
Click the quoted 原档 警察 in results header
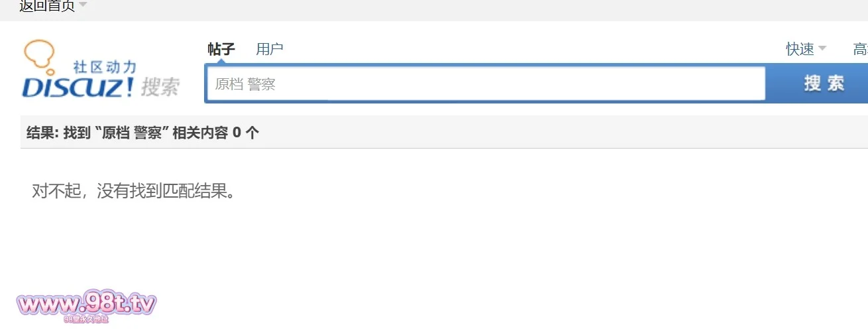(133, 132)
